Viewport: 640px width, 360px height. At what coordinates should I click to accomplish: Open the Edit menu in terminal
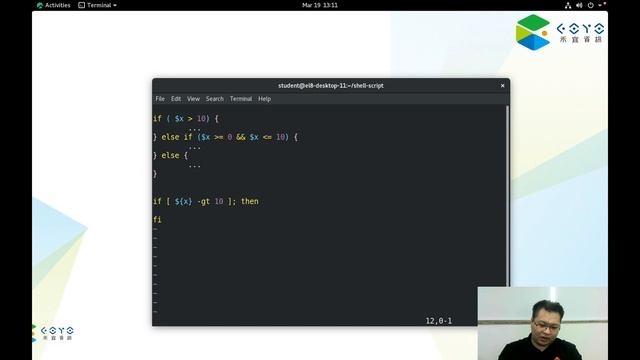pos(176,99)
